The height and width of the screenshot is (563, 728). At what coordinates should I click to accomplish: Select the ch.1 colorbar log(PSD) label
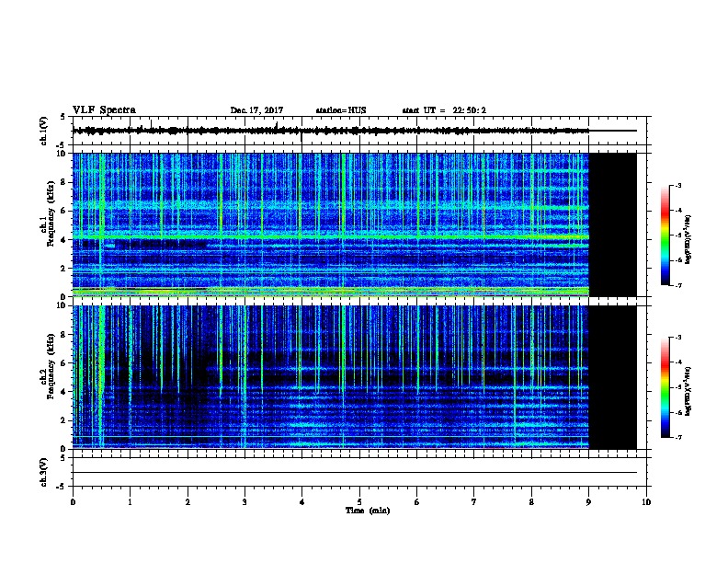688,239
